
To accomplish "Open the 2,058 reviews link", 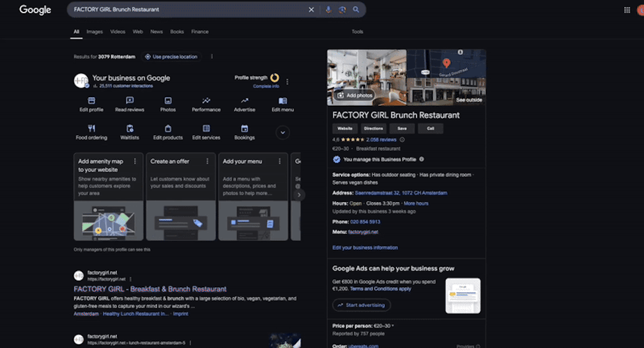I will [381, 140].
